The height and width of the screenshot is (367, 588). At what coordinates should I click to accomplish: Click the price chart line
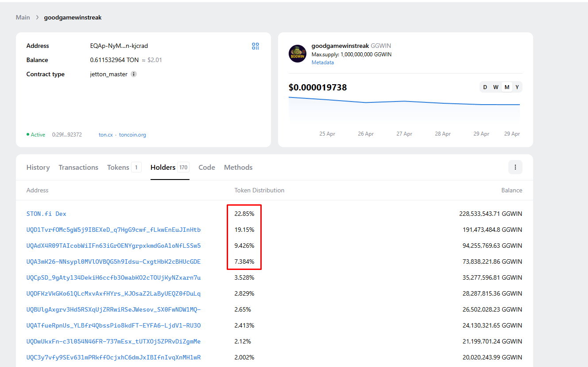tap(404, 102)
